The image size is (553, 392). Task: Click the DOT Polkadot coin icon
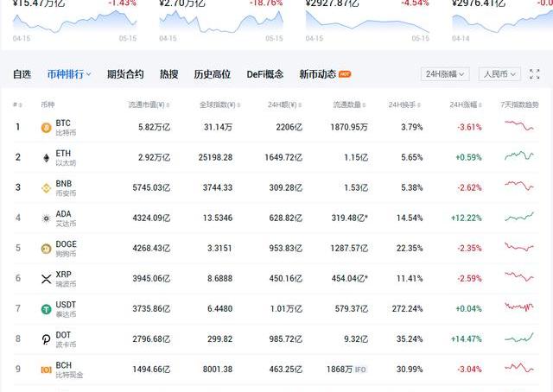point(46,339)
